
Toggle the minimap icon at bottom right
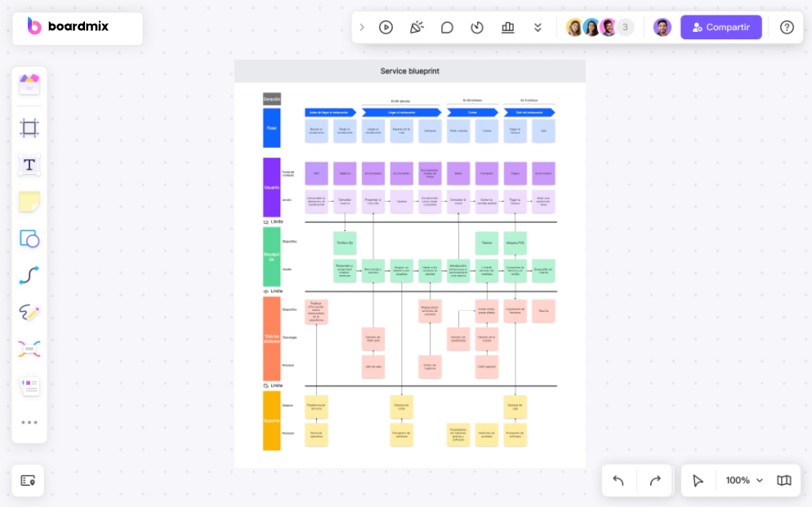point(784,481)
